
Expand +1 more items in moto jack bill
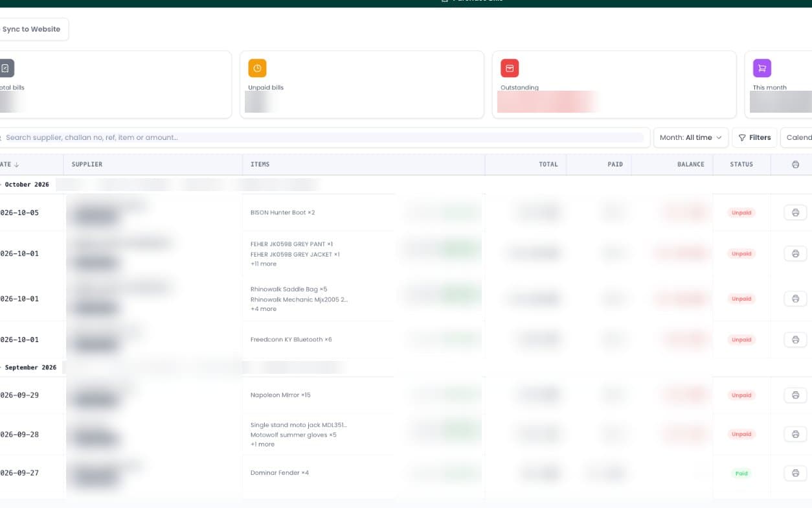point(262,444)
